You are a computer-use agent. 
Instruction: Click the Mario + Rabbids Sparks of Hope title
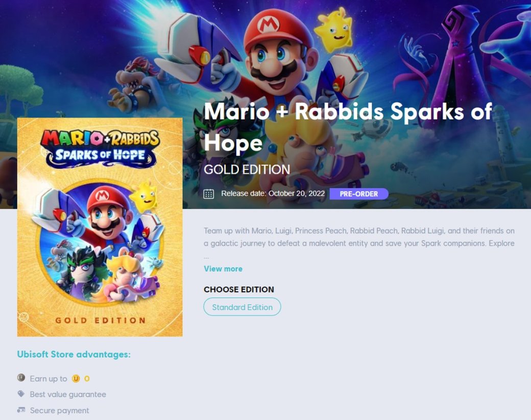pos(348,127)
